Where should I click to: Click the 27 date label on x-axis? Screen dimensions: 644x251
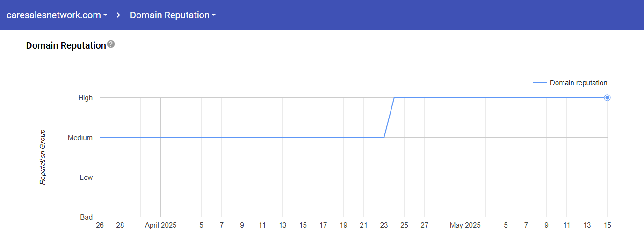point(424,225)
